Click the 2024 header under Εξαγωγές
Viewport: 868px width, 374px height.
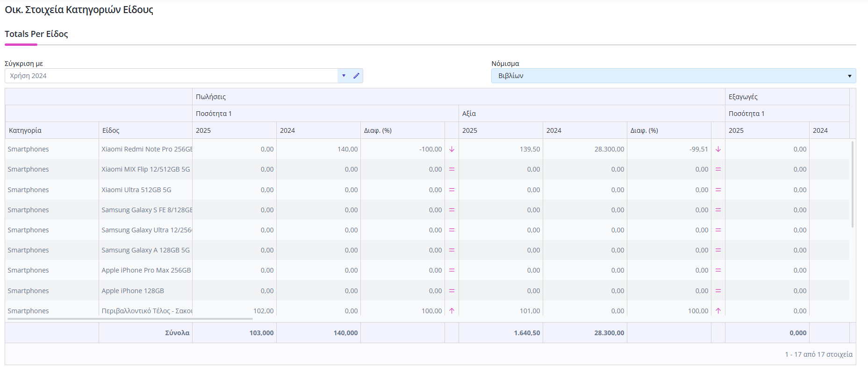[x=829, y=130]
